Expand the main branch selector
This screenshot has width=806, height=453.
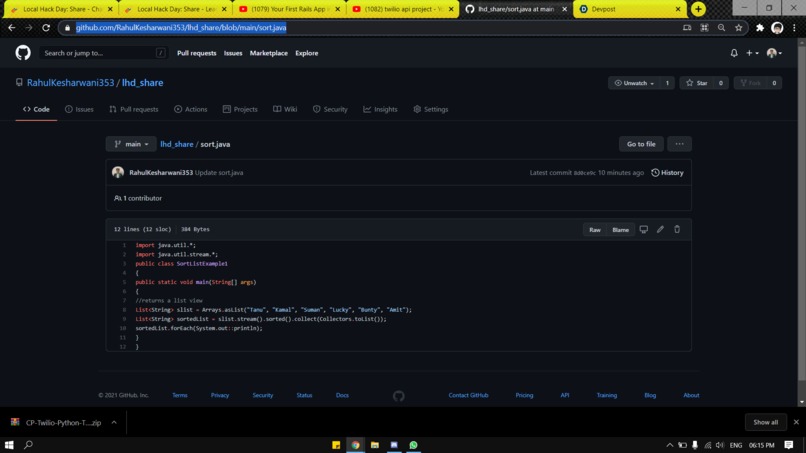point(131,144)
